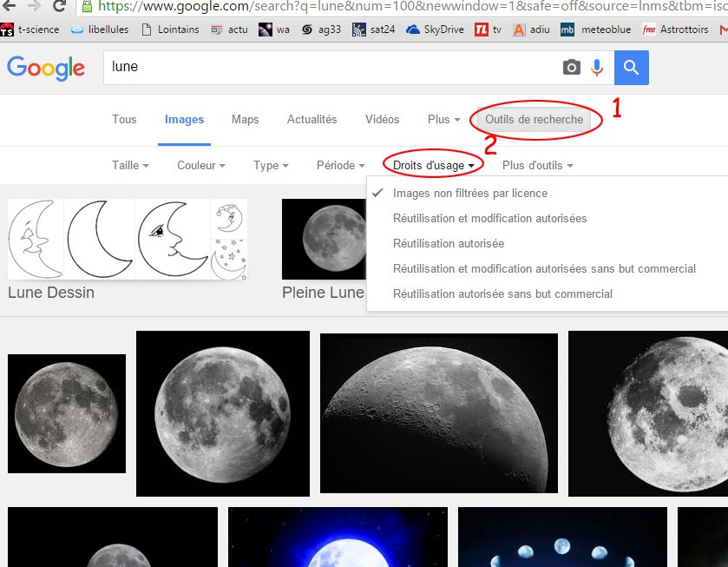Viewport: 728px width, 567px height.
Task: Open the Pleine Lune suggestion label
Action: pos(323,293)
